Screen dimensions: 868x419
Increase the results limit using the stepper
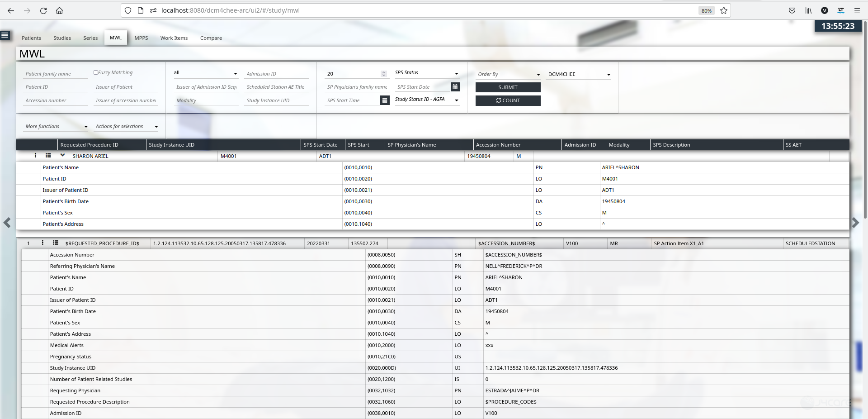(x=383, y=71)
